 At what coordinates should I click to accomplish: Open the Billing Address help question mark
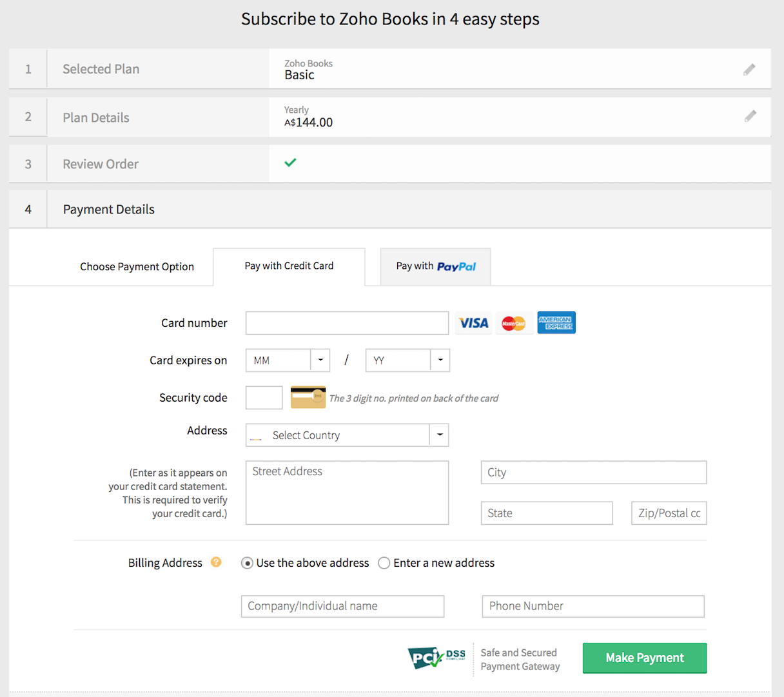click(216, 562)
